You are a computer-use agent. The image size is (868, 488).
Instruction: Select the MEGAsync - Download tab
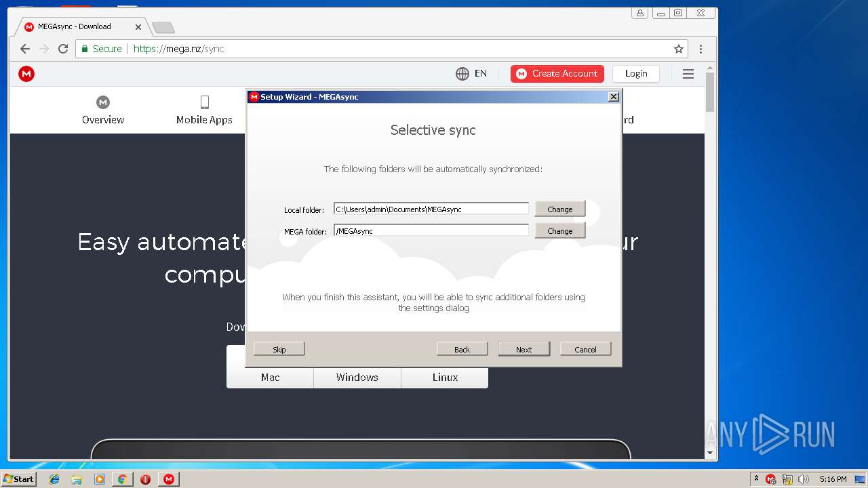[x=83, y=26]
